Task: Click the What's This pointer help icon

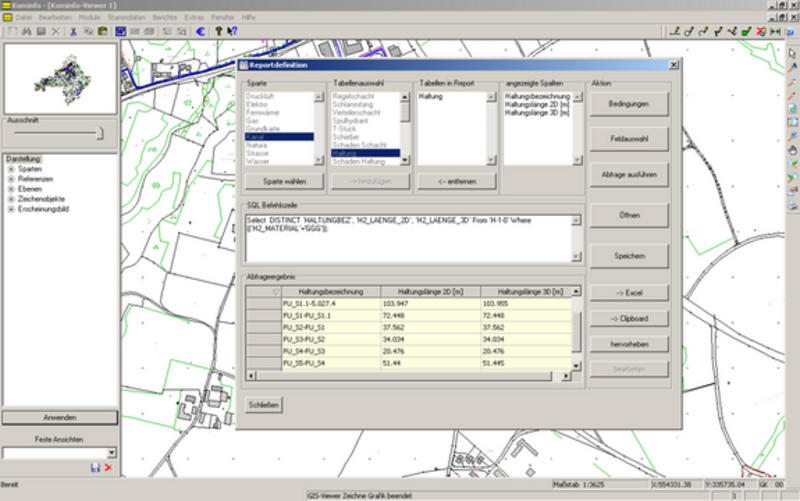Action: coord(232,32)
